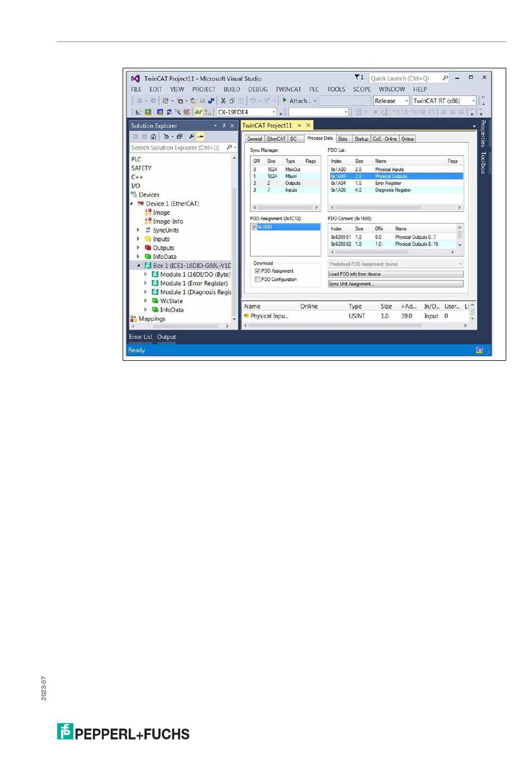
Task: Click the Image node icon
Action: [x=148, y=212]
